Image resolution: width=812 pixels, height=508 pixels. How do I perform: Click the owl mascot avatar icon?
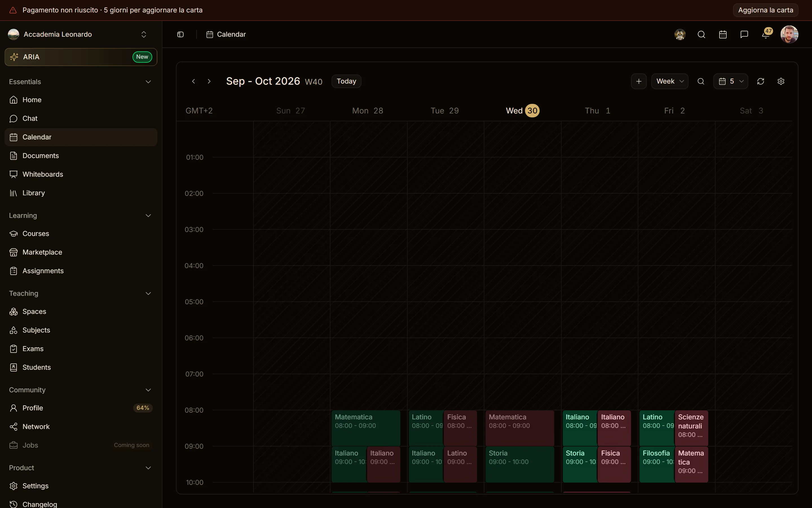click(x=680, y=34)
